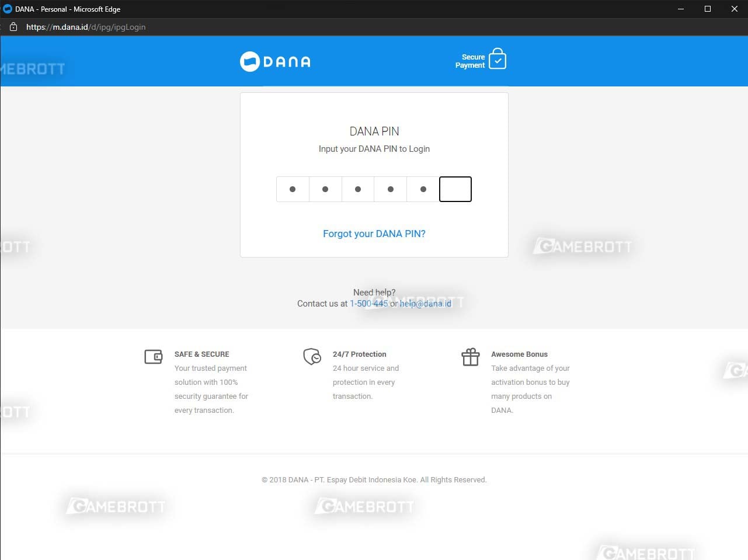Click the Edge browser icon in title bar
Image resolution: width=748 pixels, height=560 pixels.
pyautogui.click(x=8, y=9)
